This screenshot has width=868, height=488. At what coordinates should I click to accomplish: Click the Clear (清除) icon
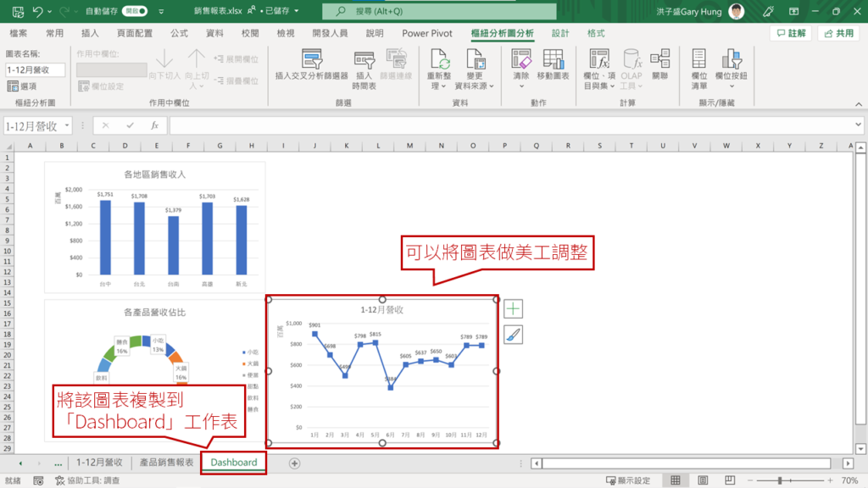[x=521, y=59]
